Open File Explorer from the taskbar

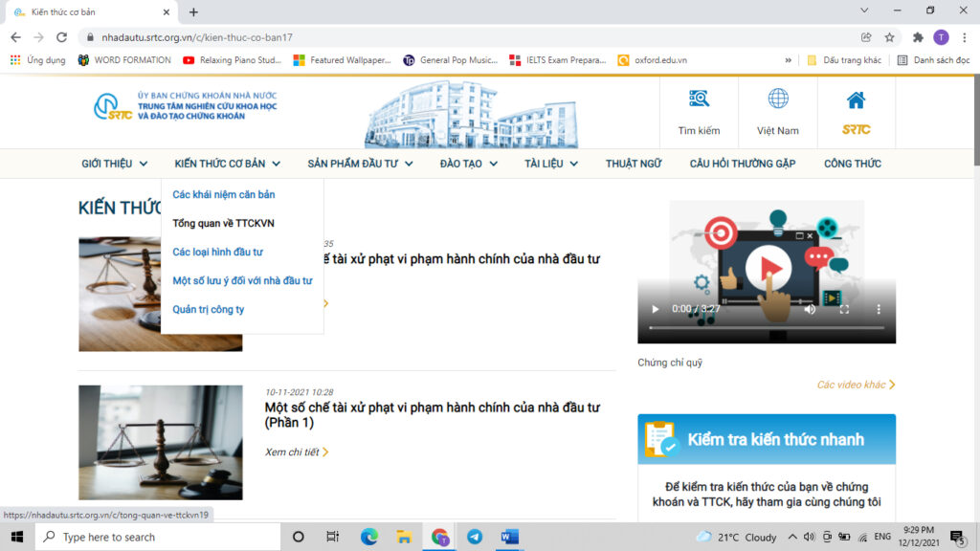click(x=404, y=537)
